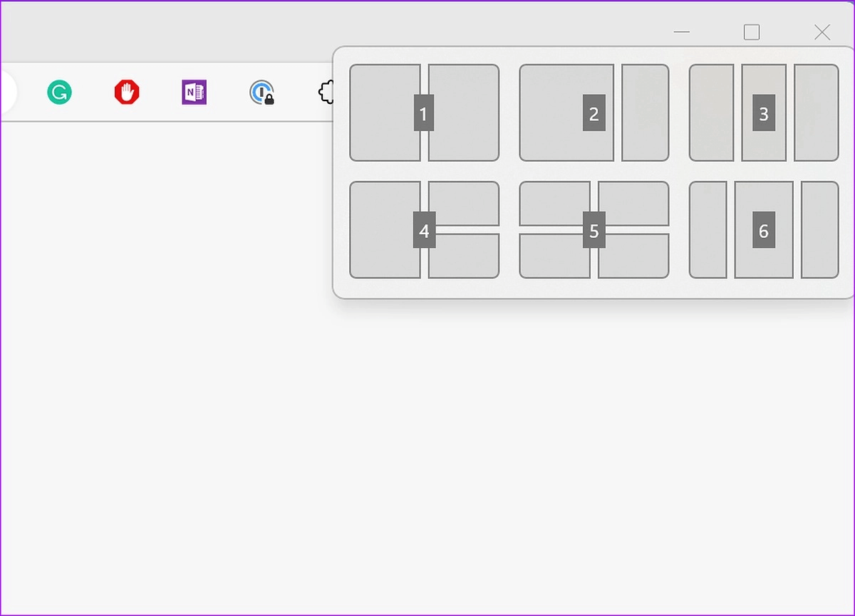This screenshot has height=616, width=855.
Task: Click the OneNote Web Clipper icon
Action: (x=194, y=93)
